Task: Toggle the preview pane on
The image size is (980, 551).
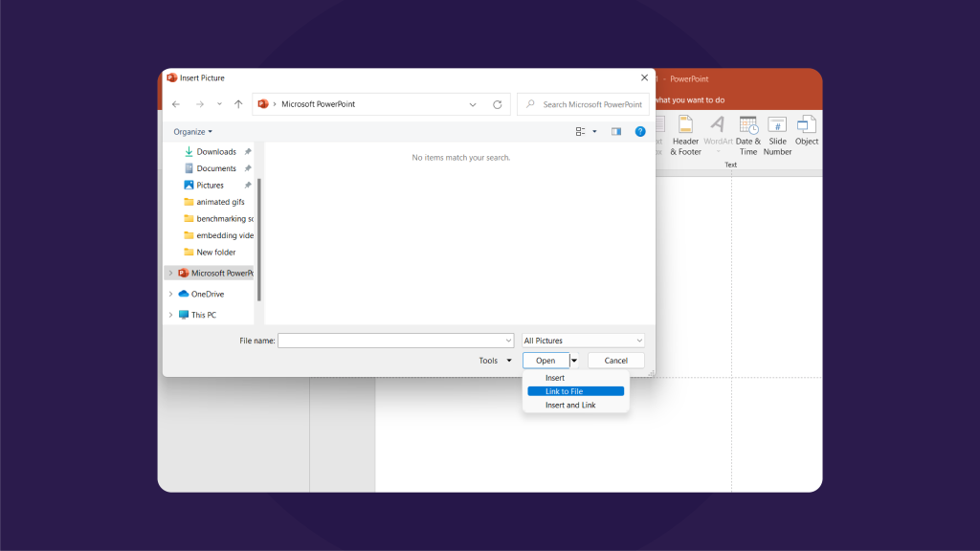Action: pos(616,131)
